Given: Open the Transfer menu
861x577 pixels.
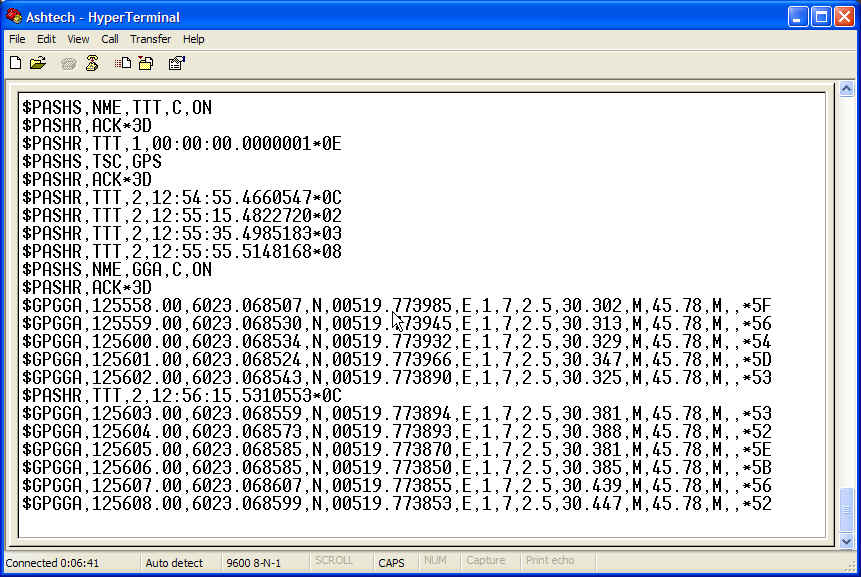Looking at the screenshot, I should (x=150, y=39).
